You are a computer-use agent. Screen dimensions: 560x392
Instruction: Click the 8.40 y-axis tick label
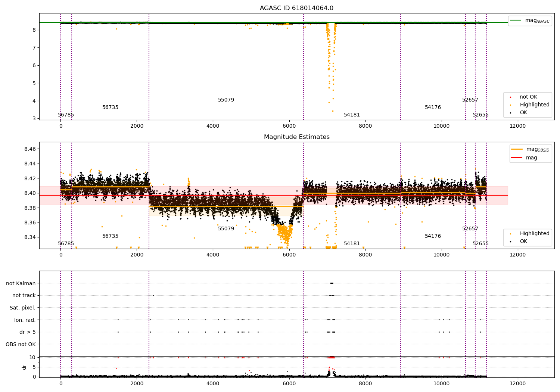tap(30, 193)
